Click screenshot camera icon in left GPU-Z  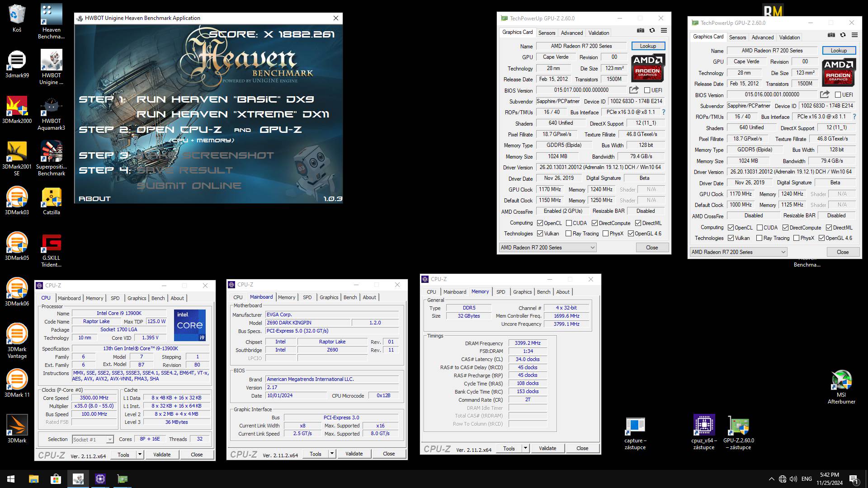pyautogui.click(x=641, y=30)
